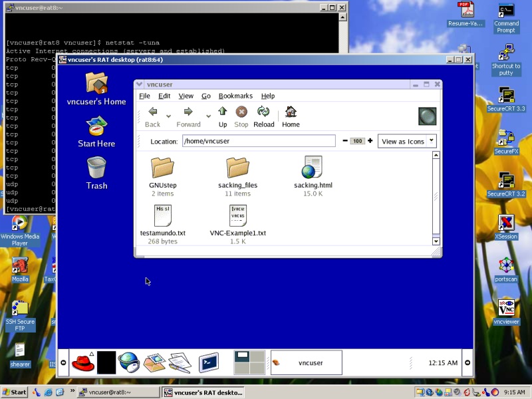The image size is (532, 399).
Task: Open the Bookmarks menu
Action: tap(235, 96)
